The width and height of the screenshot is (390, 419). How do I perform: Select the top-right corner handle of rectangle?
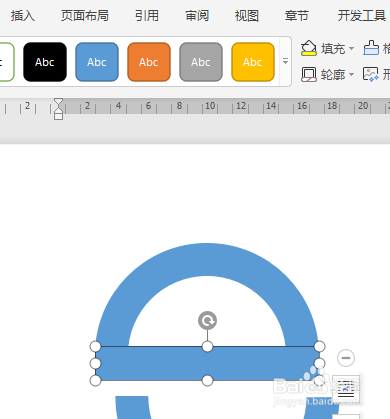click(x=319, y=346)
